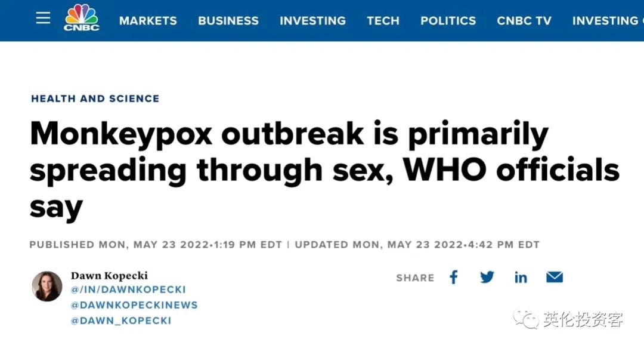Open @DAWNKOPECKINEWS profile link
This screenshot has height=348, width=644.
click(x=134, y=305)
